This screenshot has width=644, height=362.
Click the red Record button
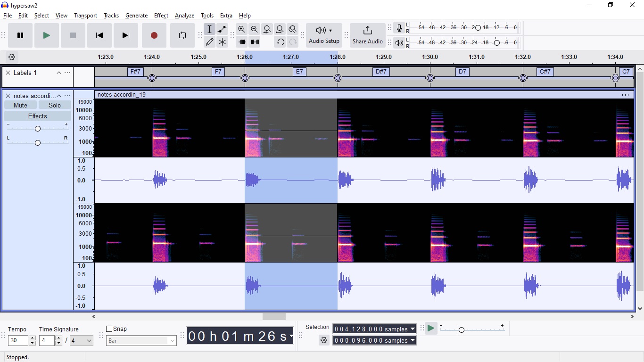click(154, 35)
